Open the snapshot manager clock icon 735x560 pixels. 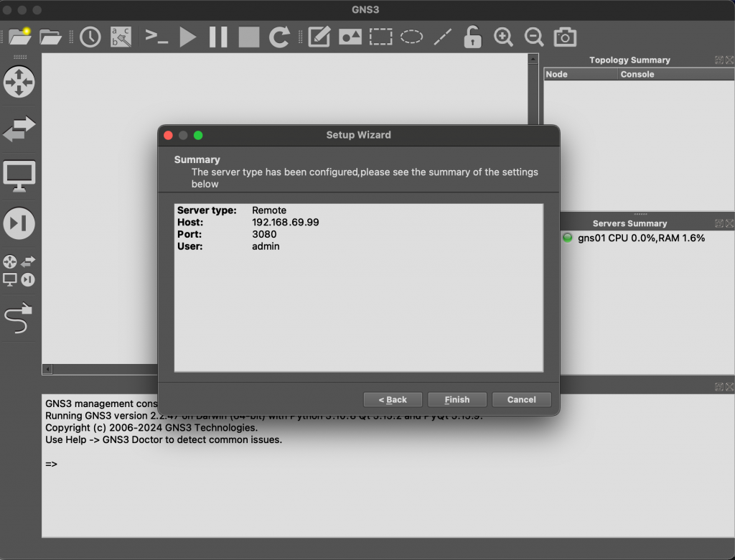pyautogui.click(x=90, y=37)
